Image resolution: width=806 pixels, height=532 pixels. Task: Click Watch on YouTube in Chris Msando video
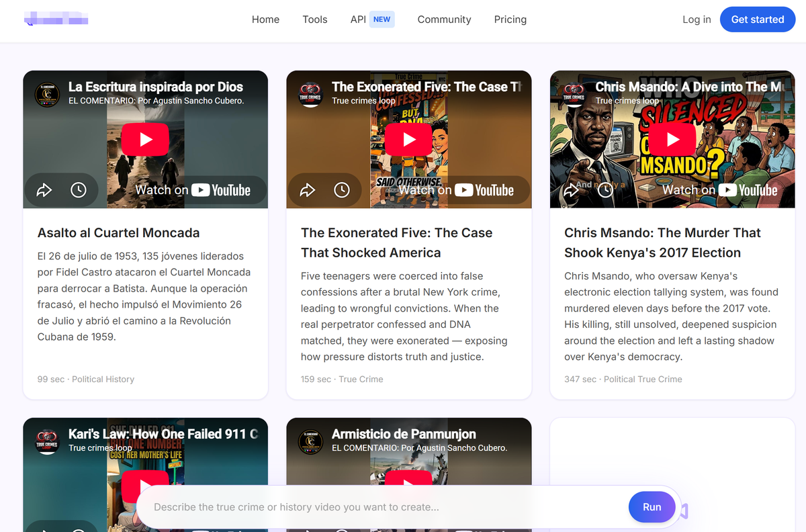coord(720,190)
